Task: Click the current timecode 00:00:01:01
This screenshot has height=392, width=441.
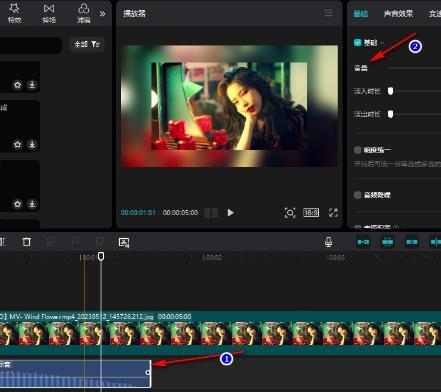Action: (x=138, y=213)
